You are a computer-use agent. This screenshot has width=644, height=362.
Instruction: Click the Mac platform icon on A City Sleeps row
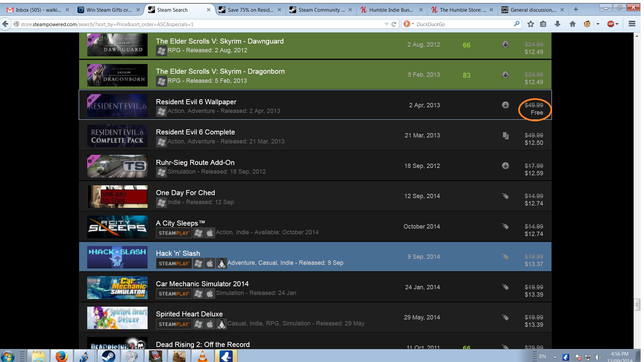point(210,233)
